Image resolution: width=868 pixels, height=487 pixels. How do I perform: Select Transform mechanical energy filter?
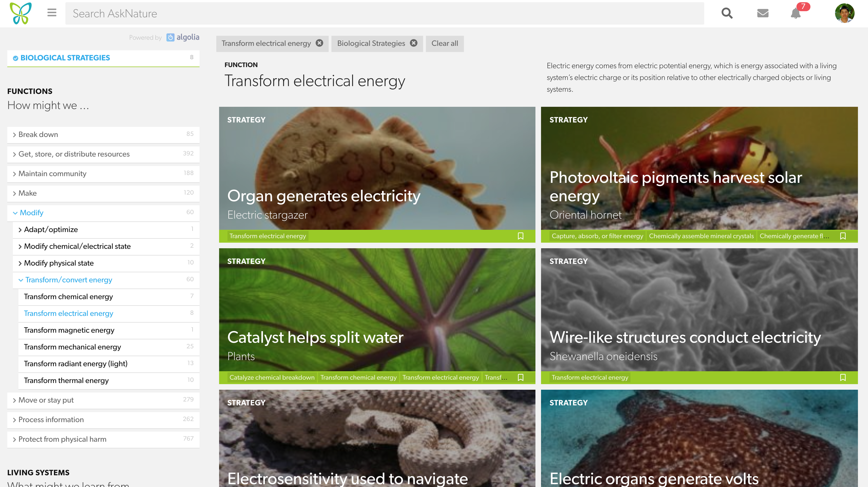(x=108, y=347)
